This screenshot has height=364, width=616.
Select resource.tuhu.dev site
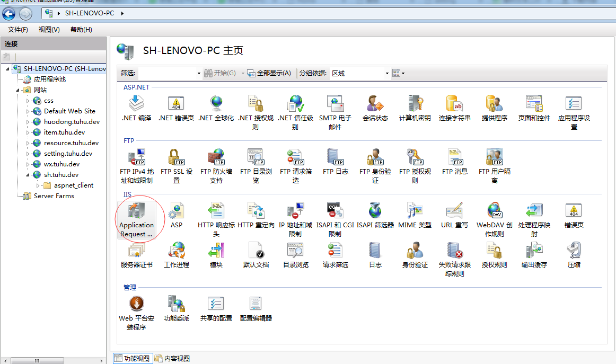click(x=66, y=143)
